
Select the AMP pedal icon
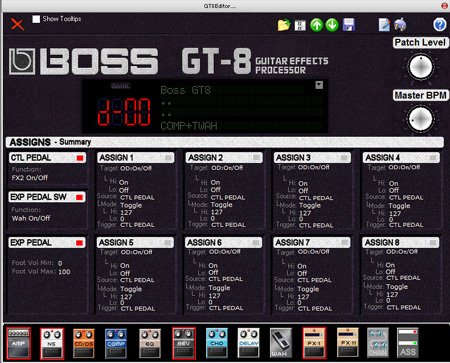(x=19, y=344)
